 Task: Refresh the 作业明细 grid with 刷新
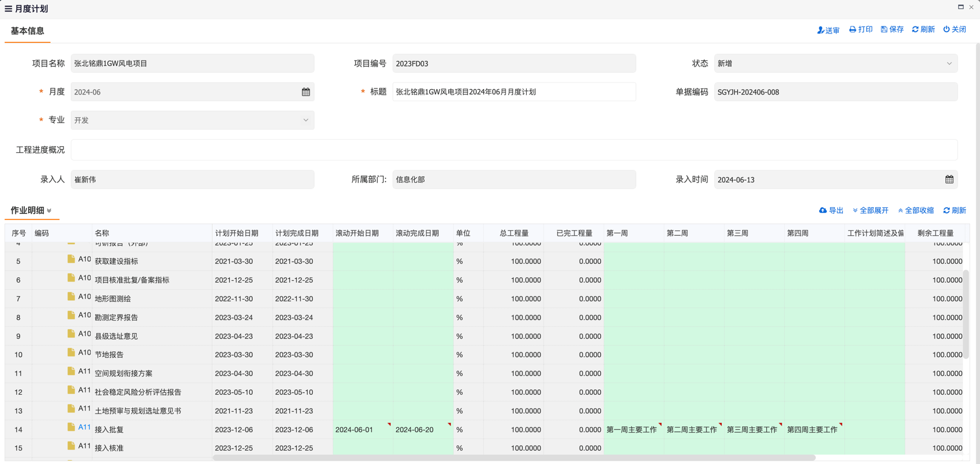pyautogui.click(x=955, y=211)
